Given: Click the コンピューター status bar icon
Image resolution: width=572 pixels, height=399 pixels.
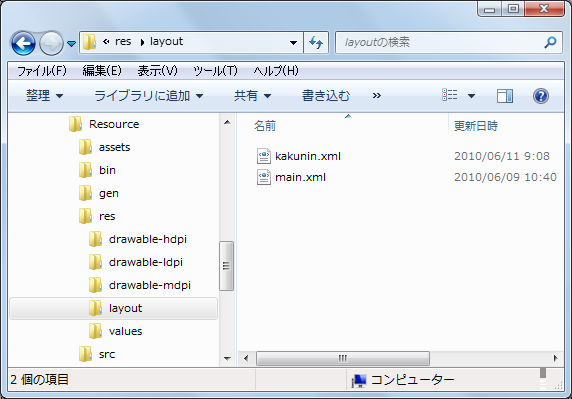Looking at the screenshot, I should (x=359, y=380).
